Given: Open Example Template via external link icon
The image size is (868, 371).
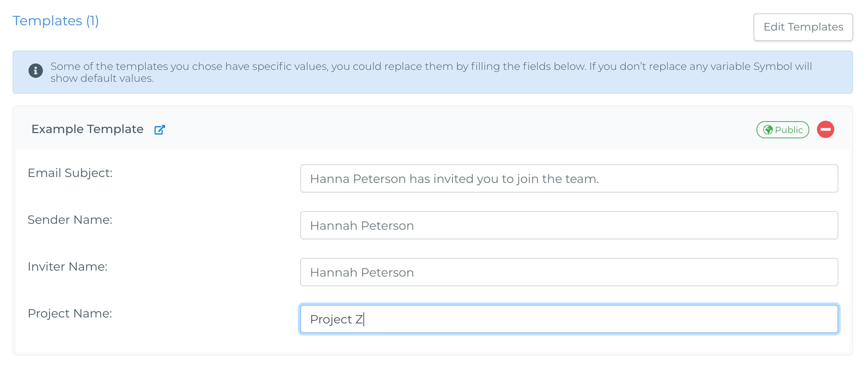Looking at the screenshot, I should 159,130.
